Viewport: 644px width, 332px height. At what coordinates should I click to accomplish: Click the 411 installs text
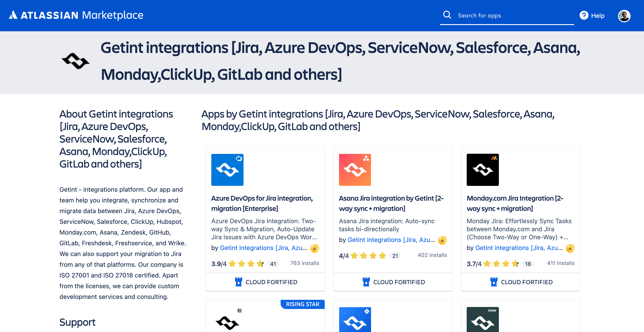click(x=561, y=263)
